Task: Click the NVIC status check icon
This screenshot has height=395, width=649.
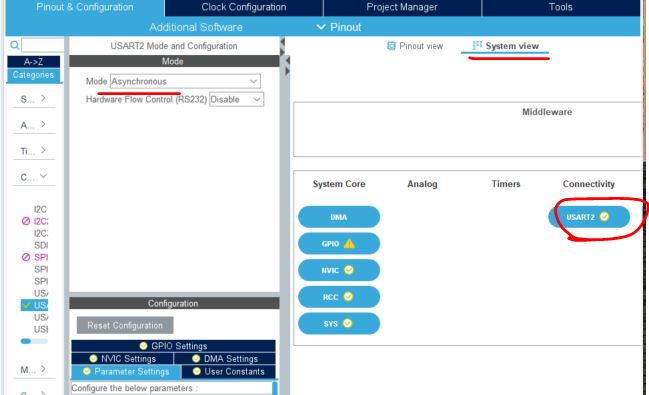Action: [349, 270]
